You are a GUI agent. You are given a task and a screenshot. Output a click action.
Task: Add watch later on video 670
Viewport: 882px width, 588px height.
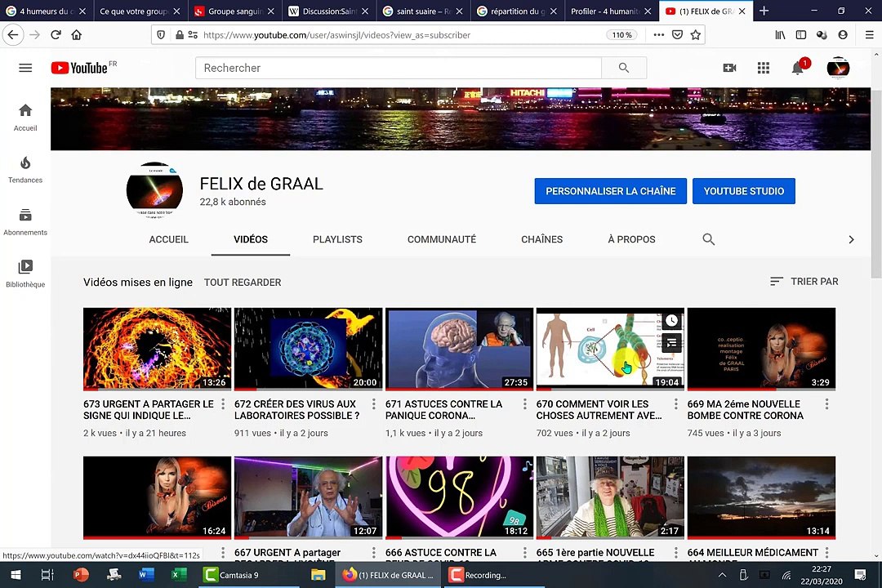pyautogui.click(x=671, y=321)
